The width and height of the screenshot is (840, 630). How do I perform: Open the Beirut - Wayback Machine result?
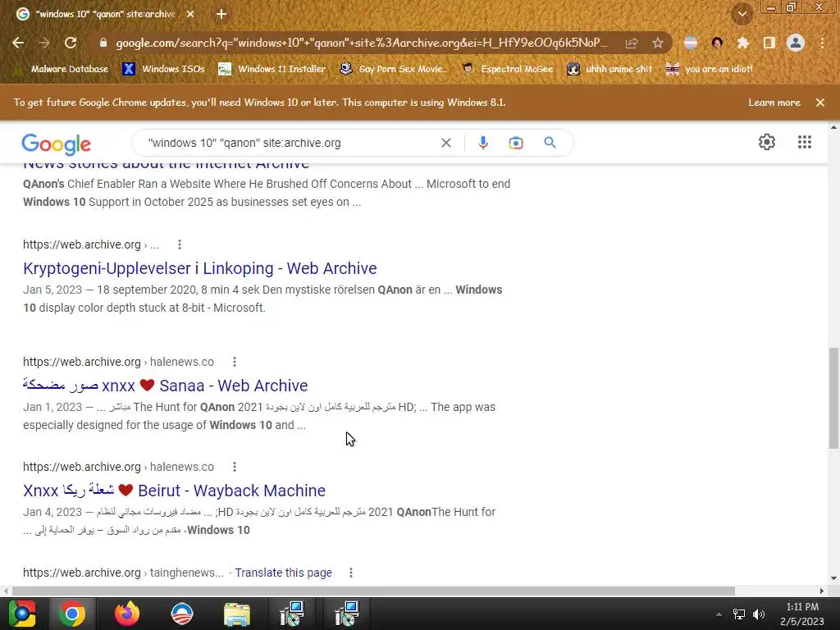[x=174, y=491]
